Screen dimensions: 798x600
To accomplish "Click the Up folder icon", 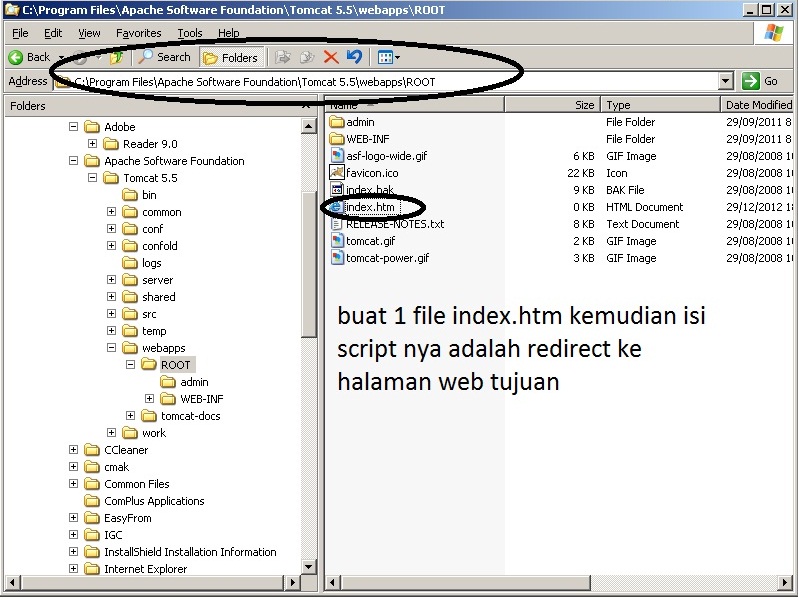I will (116, 57).
